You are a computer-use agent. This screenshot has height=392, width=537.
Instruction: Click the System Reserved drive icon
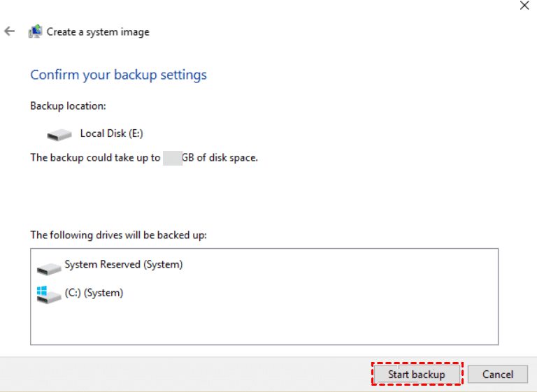tap(49, 268)
